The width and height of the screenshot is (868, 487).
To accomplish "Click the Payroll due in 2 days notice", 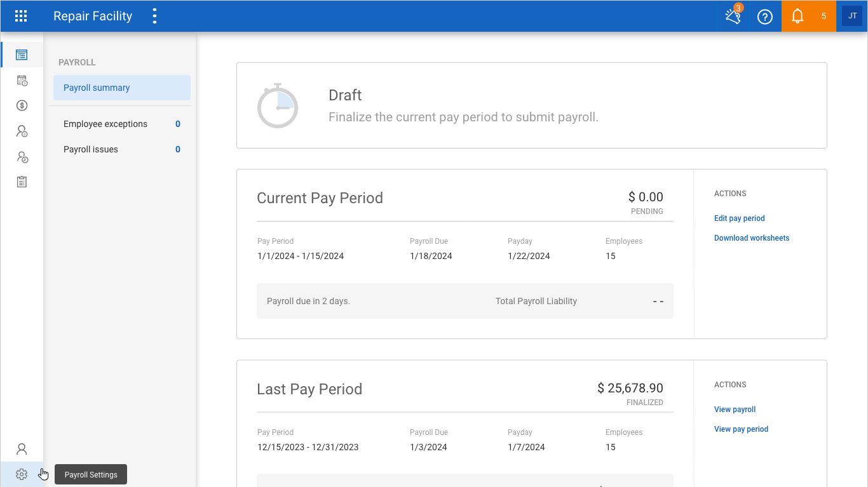I will click(308, 301).
